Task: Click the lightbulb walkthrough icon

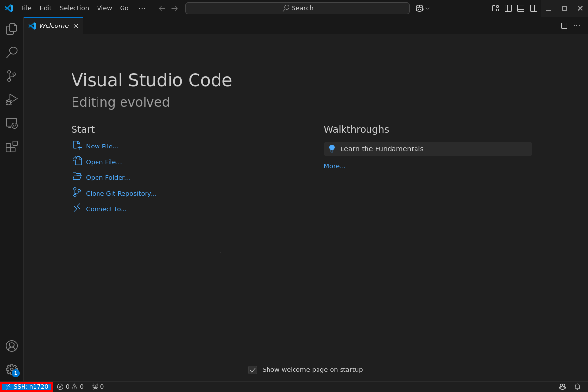Action: 332,148
